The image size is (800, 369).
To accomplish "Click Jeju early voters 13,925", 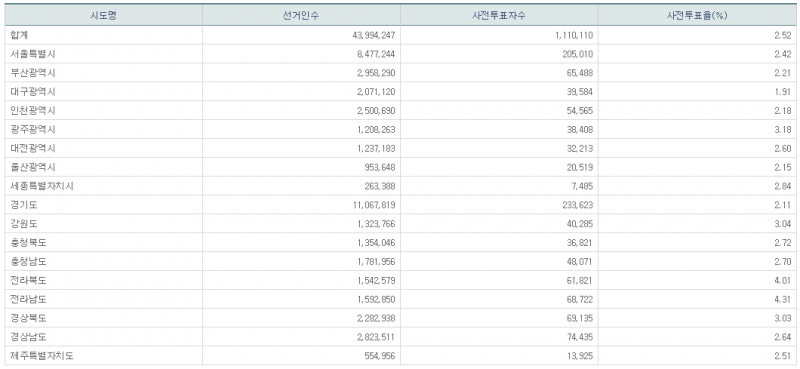I will click(580, 356).
